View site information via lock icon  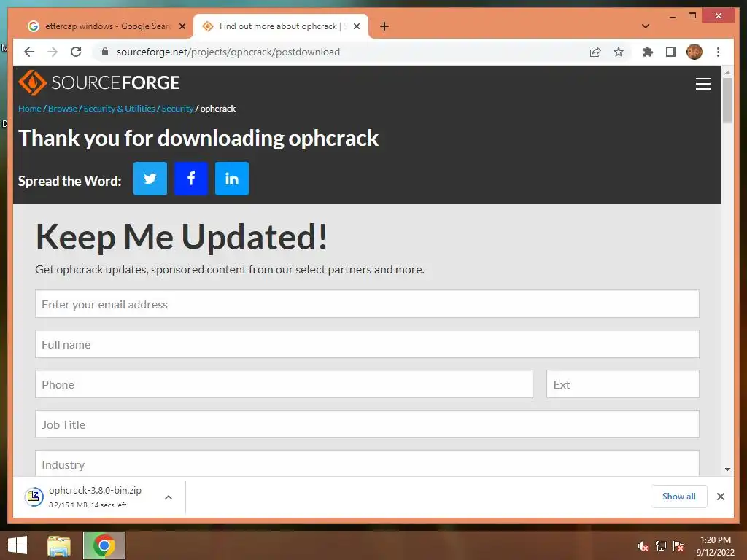click(x=105, y=52)
